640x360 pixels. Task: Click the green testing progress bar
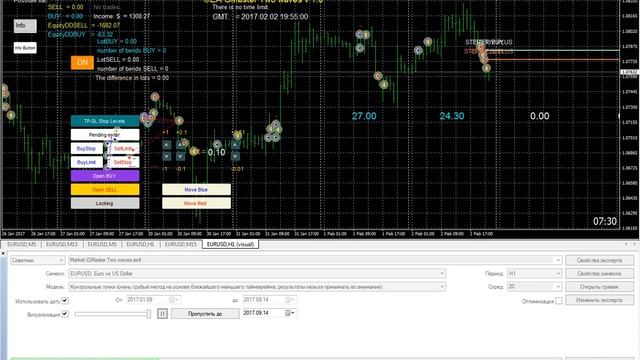point(85,358)
